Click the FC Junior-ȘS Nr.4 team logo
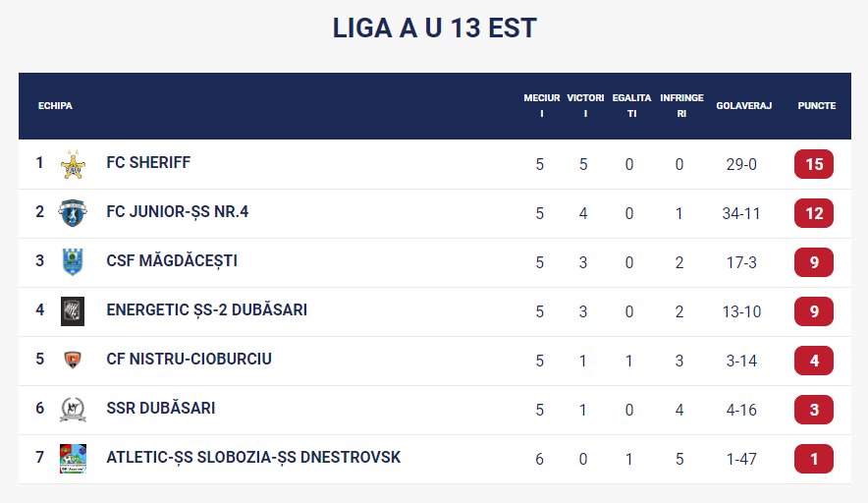Viewport: 868px width, 503px height. (73, 213)
